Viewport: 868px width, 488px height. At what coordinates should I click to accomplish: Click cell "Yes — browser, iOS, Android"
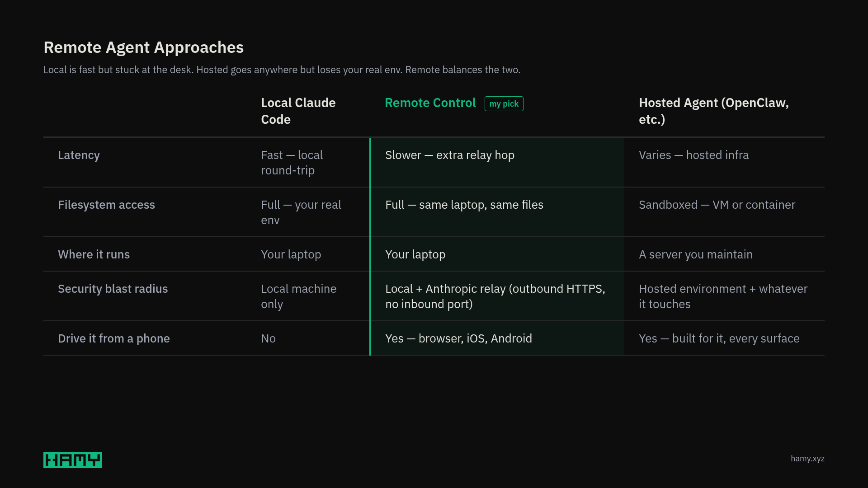click(458, 338)
